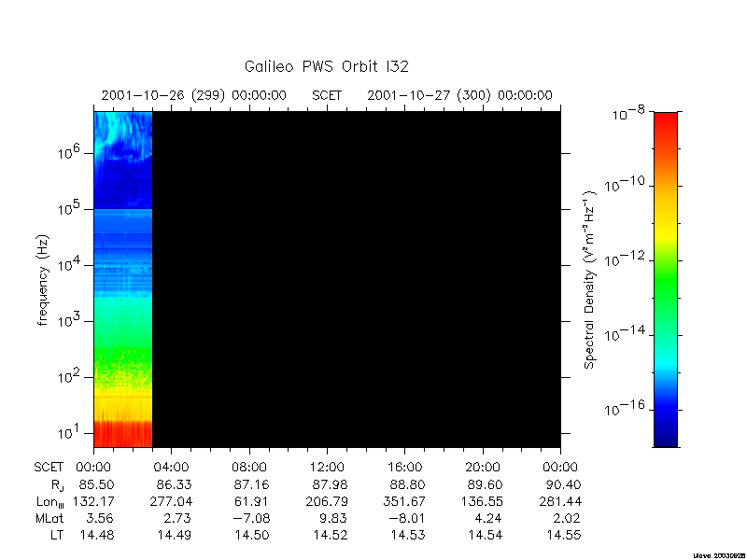Viewport: 747px width, 560px height.
Task: Click the MLat value '-8.01'
Action: [406, 518]
